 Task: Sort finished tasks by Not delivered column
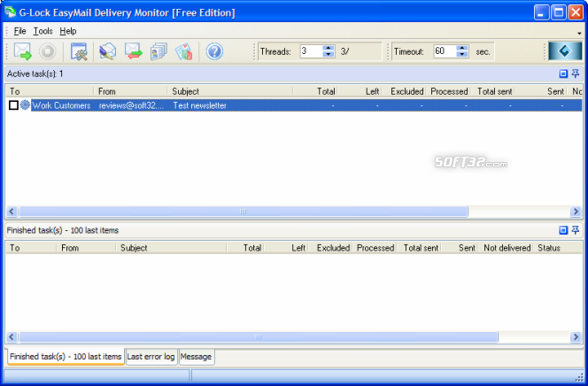(507, 248)
